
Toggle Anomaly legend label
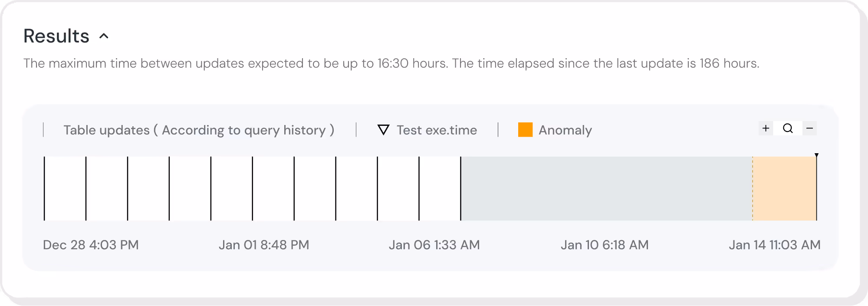pyautogui.click(x=565, y=130)
